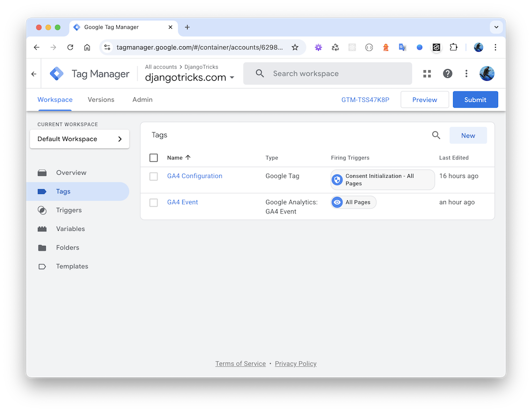Click the DjangoTricks breadcrumb
This screenshot has width=532, height=412.
point(201,67)
